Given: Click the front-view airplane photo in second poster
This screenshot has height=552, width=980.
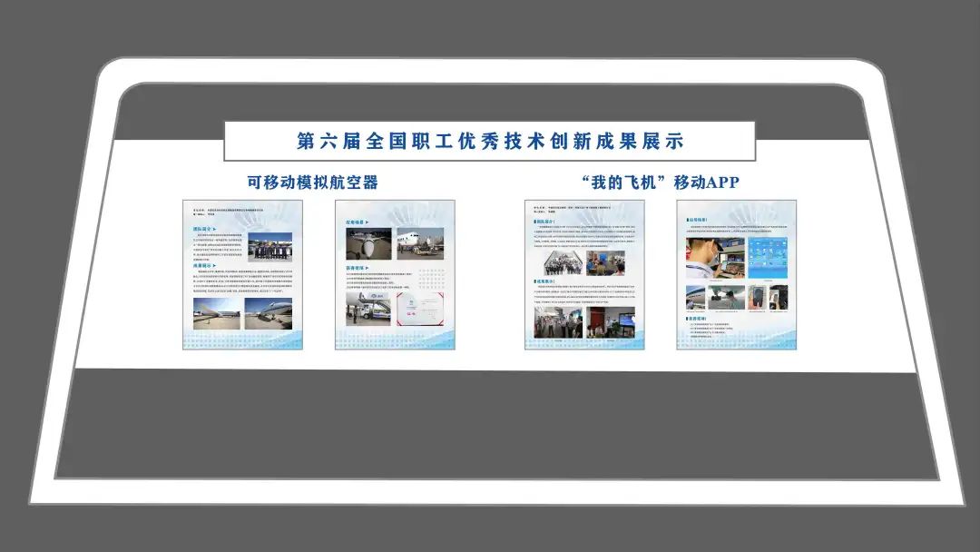Looking at the screenshot, I should 368,243.
